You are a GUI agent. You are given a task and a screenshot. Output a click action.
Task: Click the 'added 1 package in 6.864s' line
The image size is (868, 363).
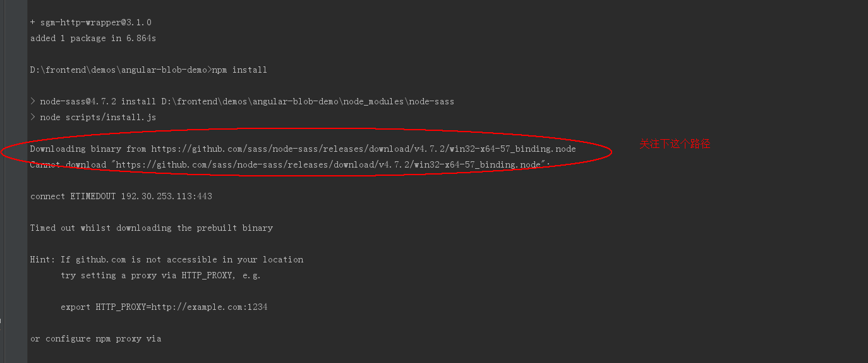pyautogui.click(x=93, y=39)
